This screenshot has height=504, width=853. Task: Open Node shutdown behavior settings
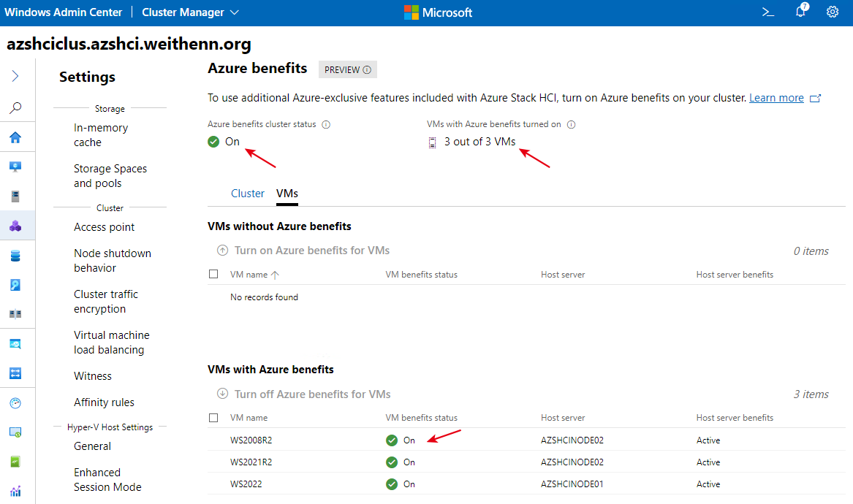tap(112, 261)
